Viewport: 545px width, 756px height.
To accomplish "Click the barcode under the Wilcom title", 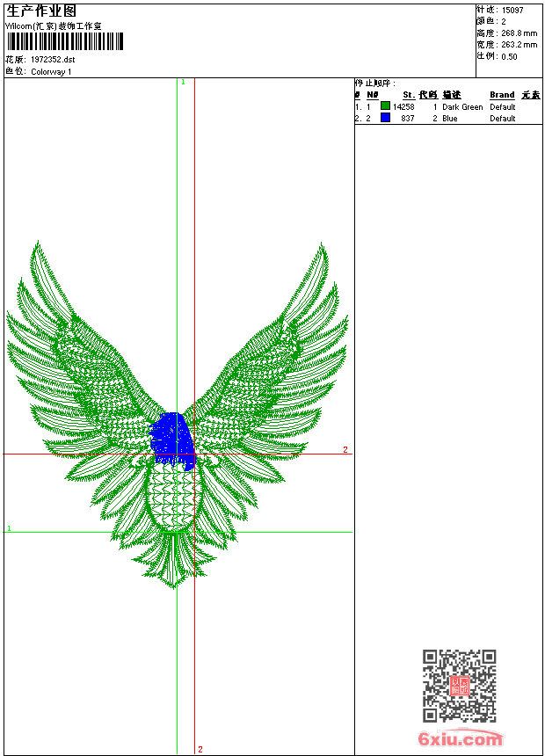I will click(65, 41).
